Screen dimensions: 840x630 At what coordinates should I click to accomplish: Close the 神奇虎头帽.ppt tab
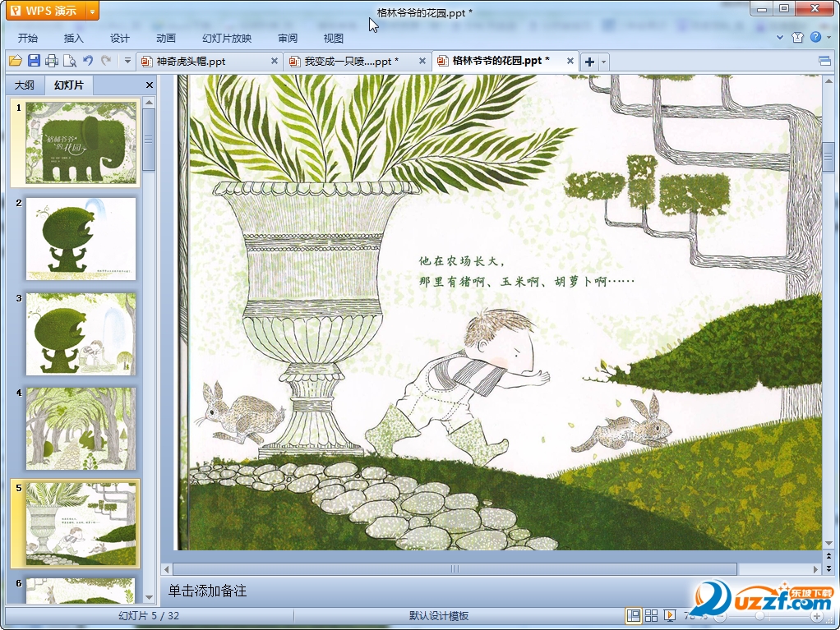click(x=275, y=61)
